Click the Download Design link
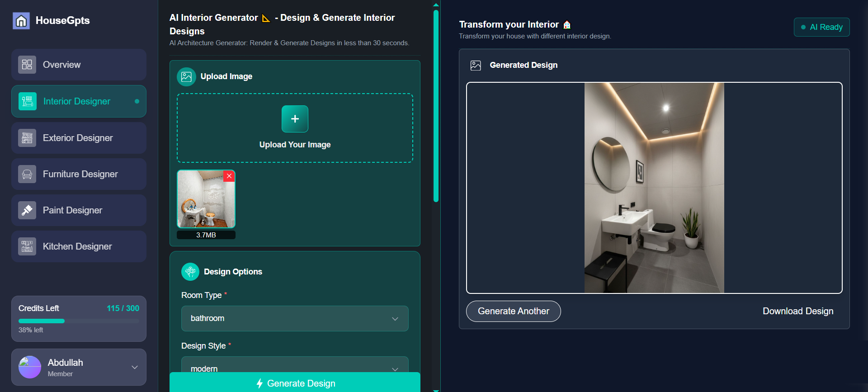Screen dimensions: 868x392 point(798,311)
